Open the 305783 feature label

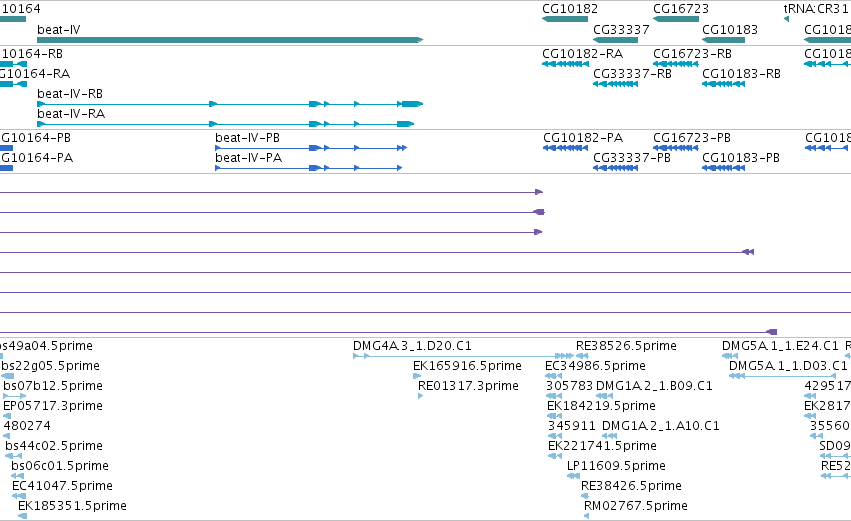pyautogui.click(x=569, y=386)
